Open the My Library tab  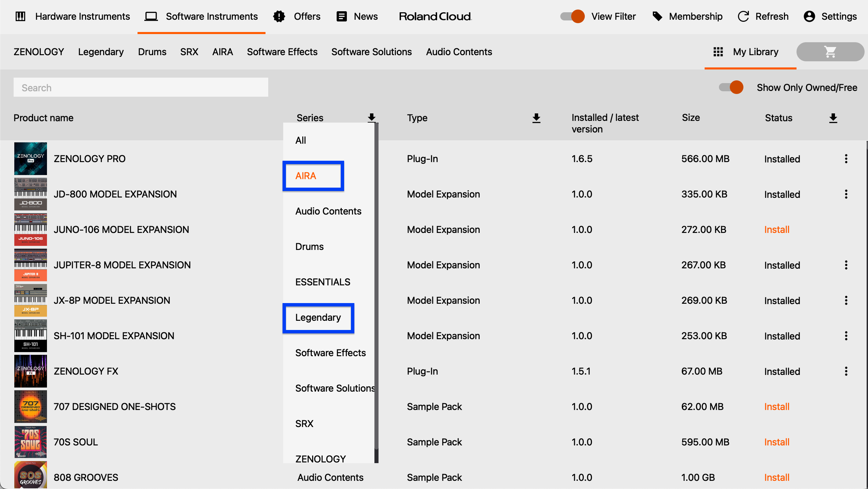750,52
